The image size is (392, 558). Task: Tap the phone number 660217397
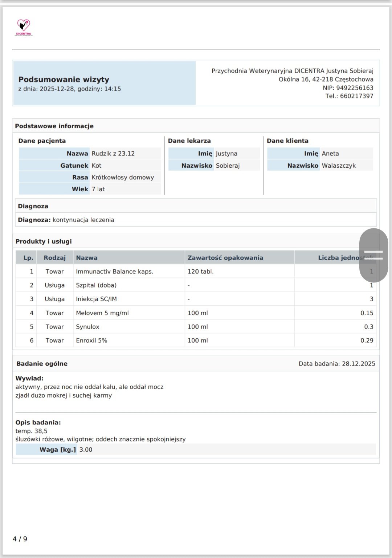(x=356, y=96)
